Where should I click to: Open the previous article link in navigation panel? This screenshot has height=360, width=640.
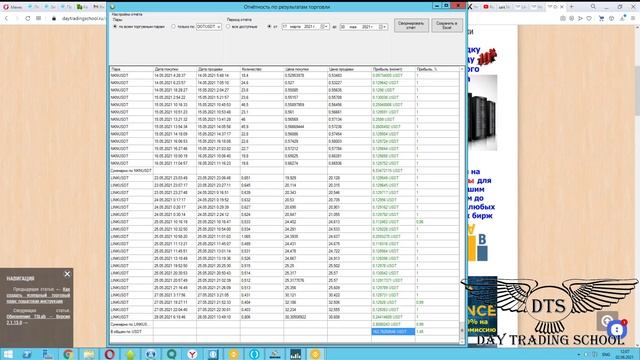[x=38, y=295]
